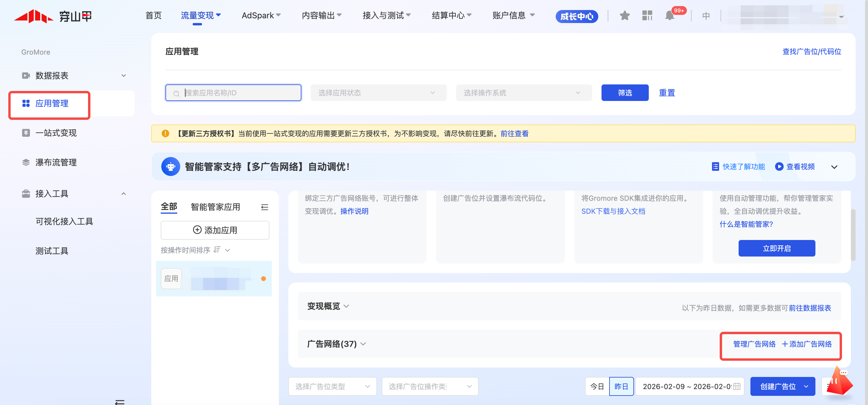Select the 今日 date option
This screenshot has width=868, height=405.
click(597, 386)
